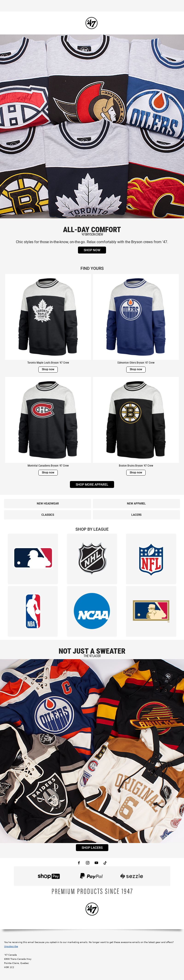Screen dimensions: 184x980
Task: Shop now for Toronto Maple Leafs crew
Action: coord(48,369)
